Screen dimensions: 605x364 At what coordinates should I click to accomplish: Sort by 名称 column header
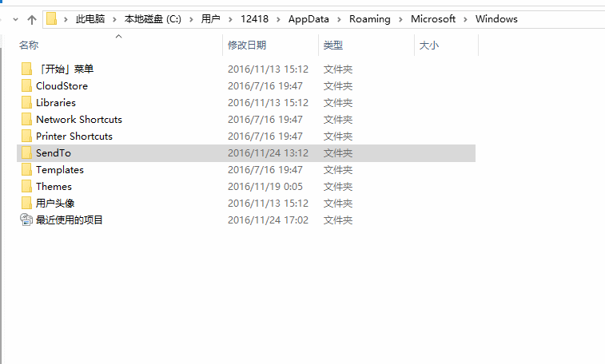click(29, 46)
